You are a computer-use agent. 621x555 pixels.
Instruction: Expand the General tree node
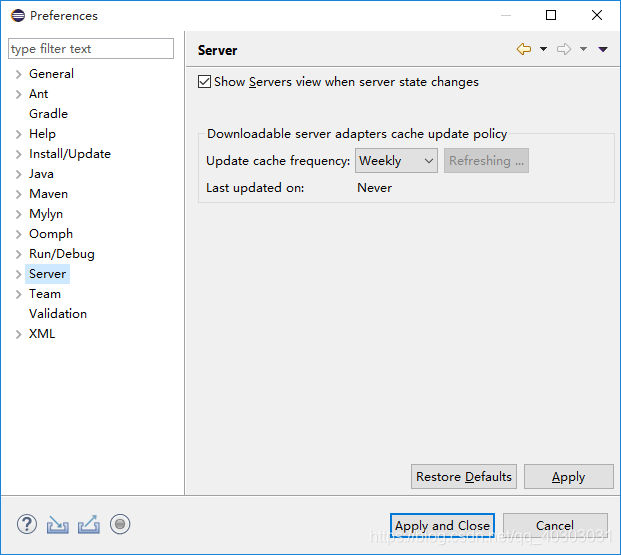coord(18,74)
